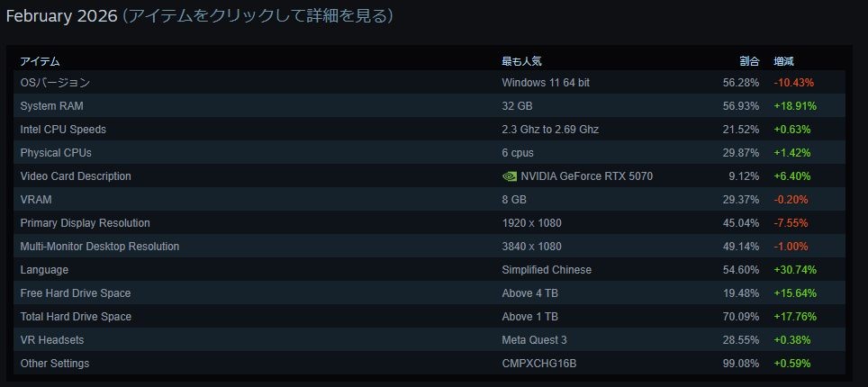
Task: Click the NVIDIA GeForce RTX 5070 text
Action: tap(586, 176)
